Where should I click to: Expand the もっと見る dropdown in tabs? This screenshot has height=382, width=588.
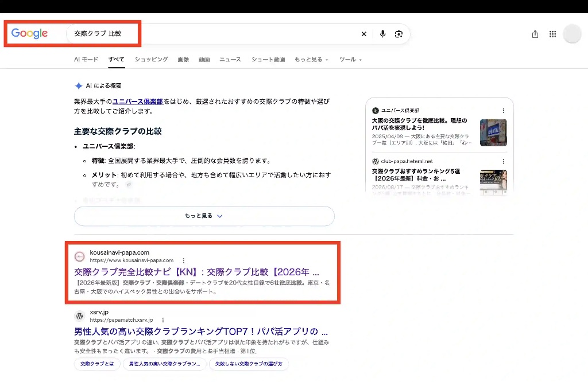(x=311, y=59)
